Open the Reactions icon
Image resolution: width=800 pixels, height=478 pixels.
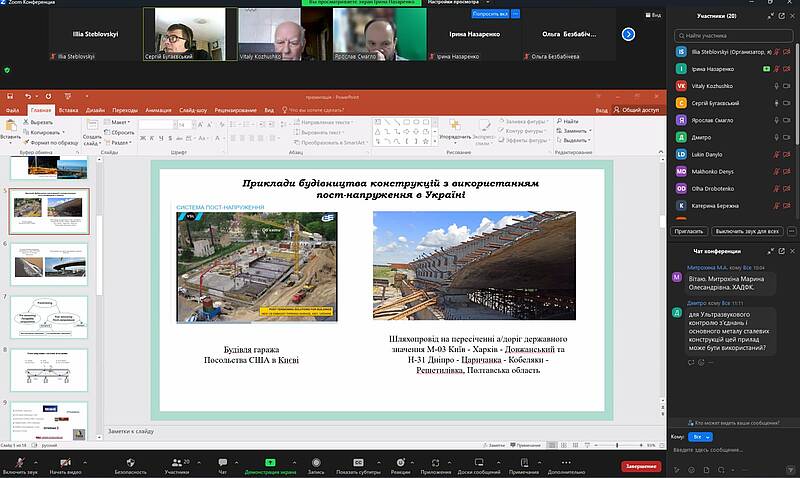[x=401, y=462]
